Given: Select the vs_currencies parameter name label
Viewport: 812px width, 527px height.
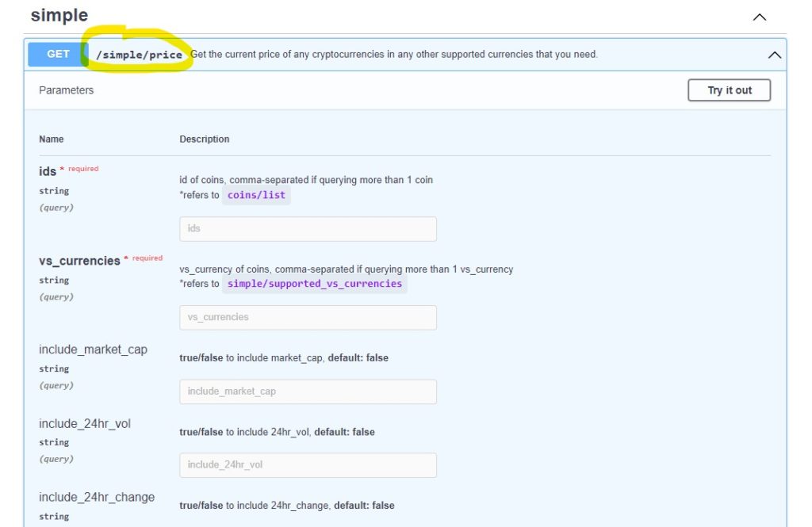Looking at the screenshot, I should (79, 261).
